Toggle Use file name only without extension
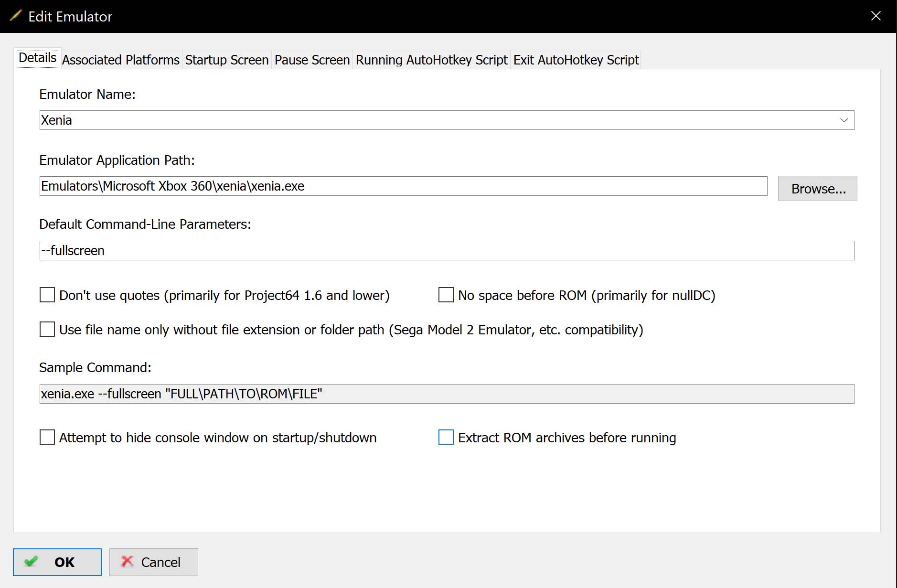Screen dimensions: 897x588 pos(47,329)
